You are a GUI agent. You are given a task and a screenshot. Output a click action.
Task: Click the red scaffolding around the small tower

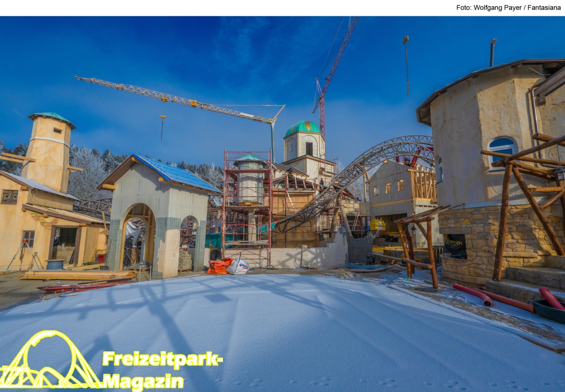[246, 207]
